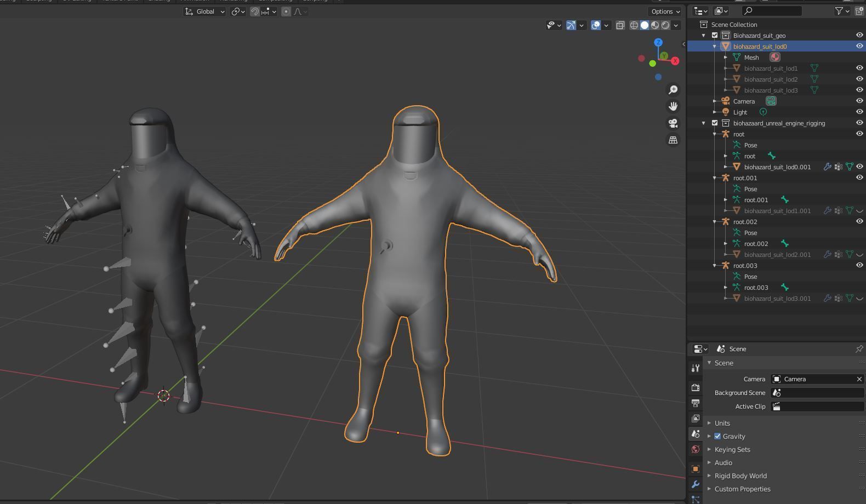Viewport: 866px width, 504px height.
Task: Click red X axis on navigation gizmo
Action: click(675, 61)
